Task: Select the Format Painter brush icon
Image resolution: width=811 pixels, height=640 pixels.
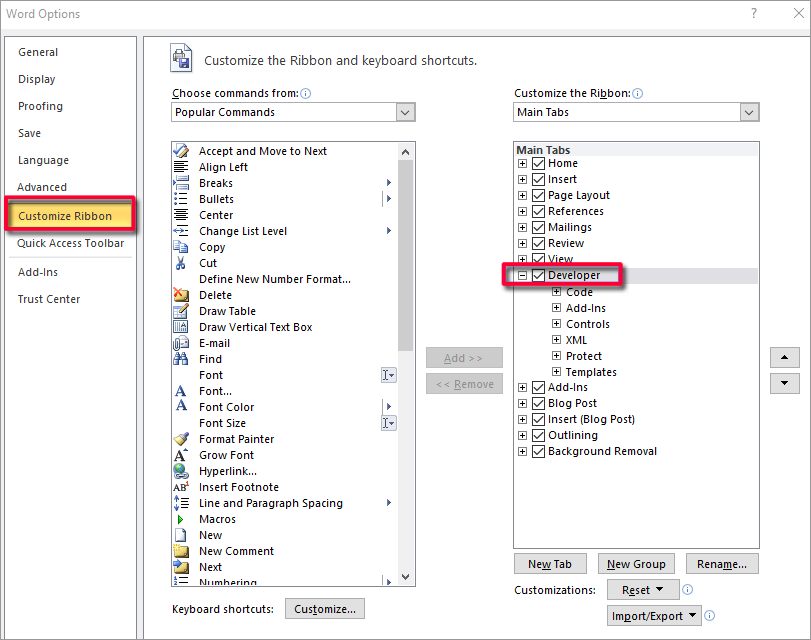Action: pyautogui.click(x=181, y=439)
